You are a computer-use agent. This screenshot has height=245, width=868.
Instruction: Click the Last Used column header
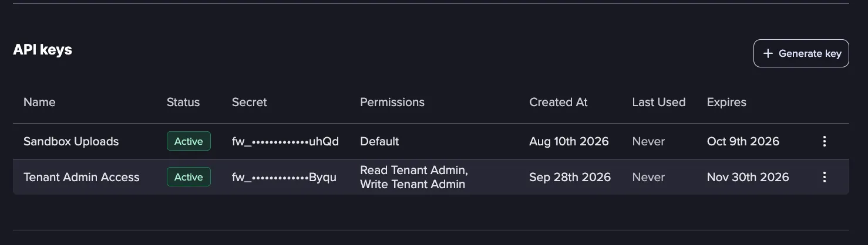[659, 102]
